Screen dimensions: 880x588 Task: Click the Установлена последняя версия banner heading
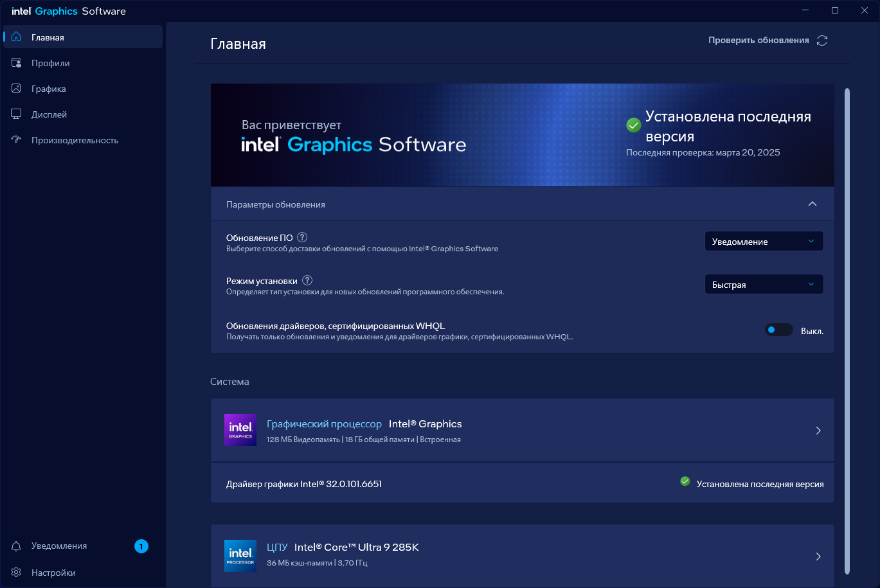pos(728,126)
